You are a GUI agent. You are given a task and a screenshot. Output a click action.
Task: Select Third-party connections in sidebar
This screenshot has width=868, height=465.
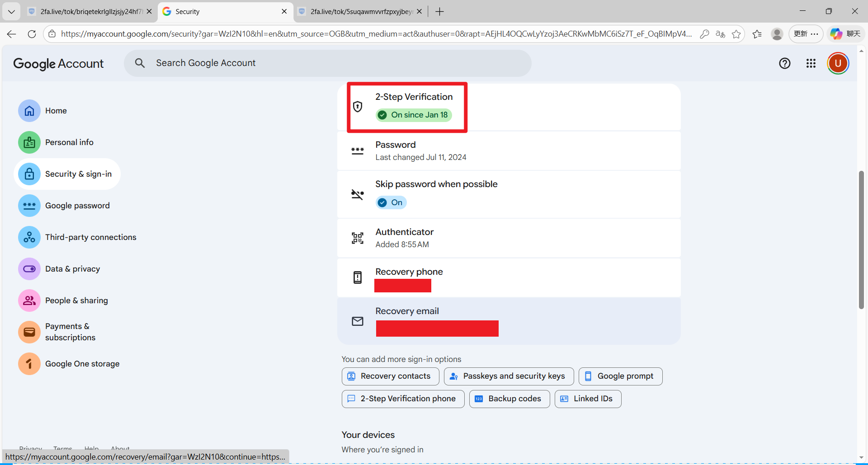click(x=90, y=237)
